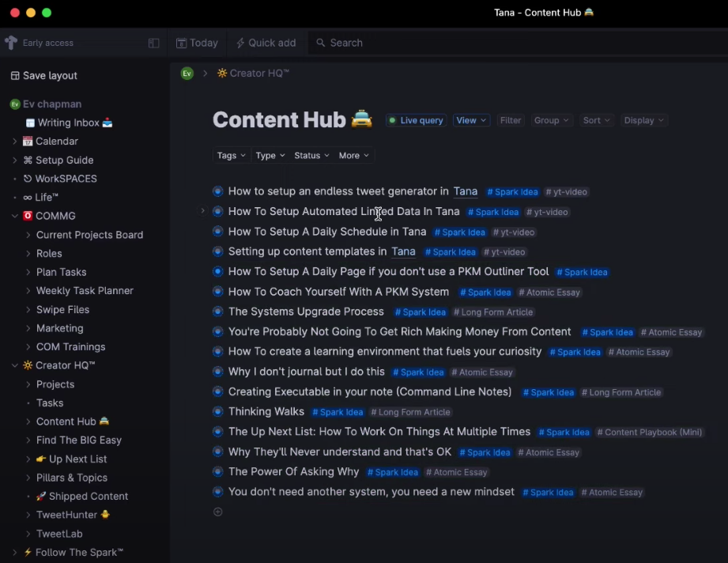Click bullet of endless tweet generator node
Image resolution: width=728 pixels, height=563 pixels.
(217, 191)
